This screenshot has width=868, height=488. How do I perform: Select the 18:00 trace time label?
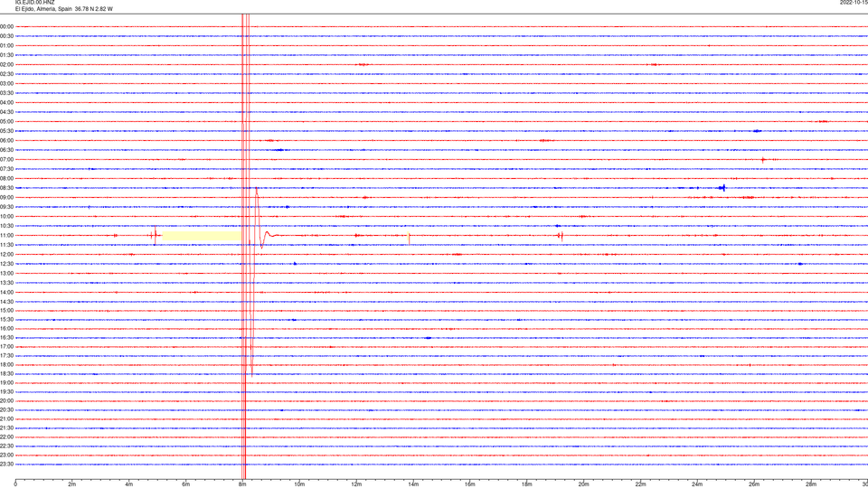click(x=6, y=364)
